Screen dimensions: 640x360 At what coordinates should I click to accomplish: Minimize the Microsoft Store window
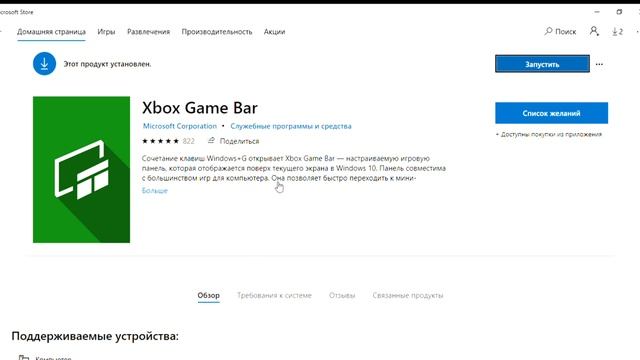597,12
